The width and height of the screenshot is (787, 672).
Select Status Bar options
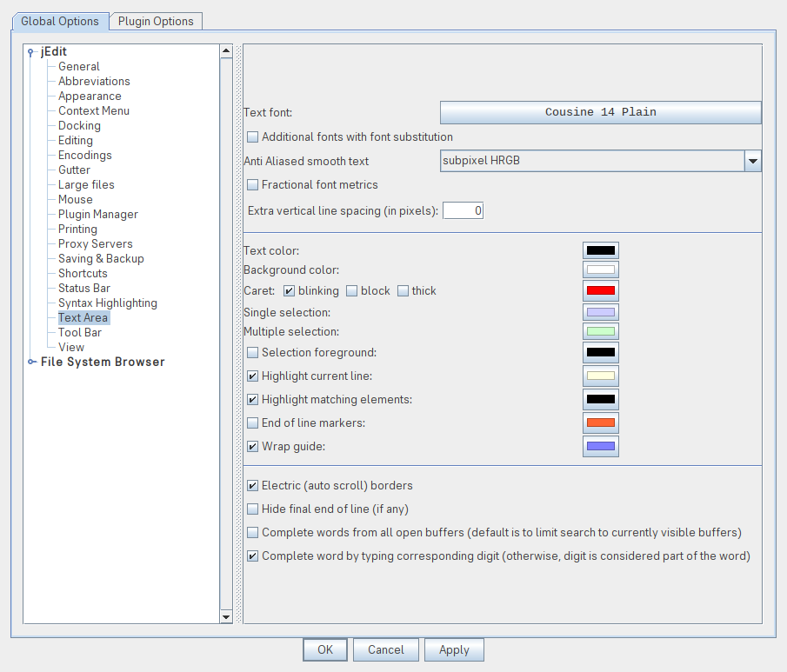(83, 289)
